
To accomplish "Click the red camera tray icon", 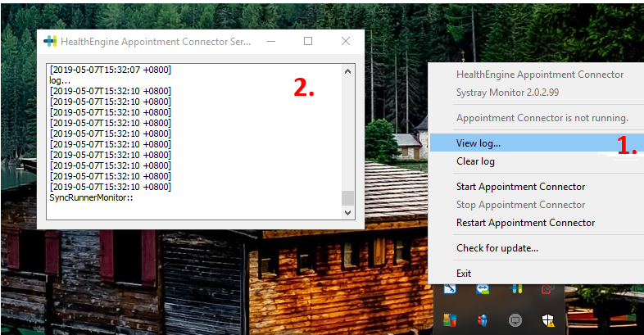I will [546, 289].
